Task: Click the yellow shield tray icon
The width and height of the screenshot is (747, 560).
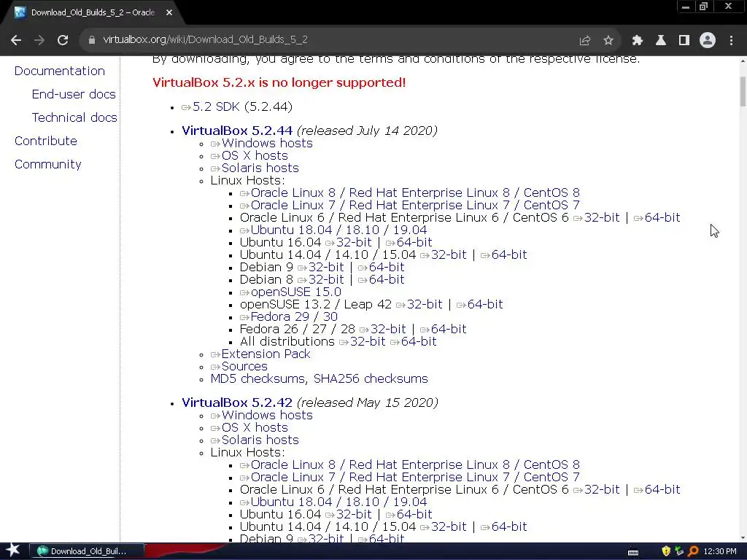Action: click(666, 551)
